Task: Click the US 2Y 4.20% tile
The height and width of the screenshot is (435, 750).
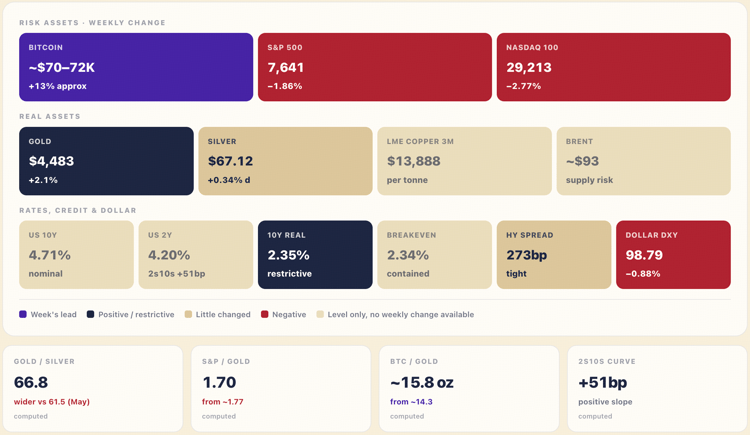Action: [196, 255]
